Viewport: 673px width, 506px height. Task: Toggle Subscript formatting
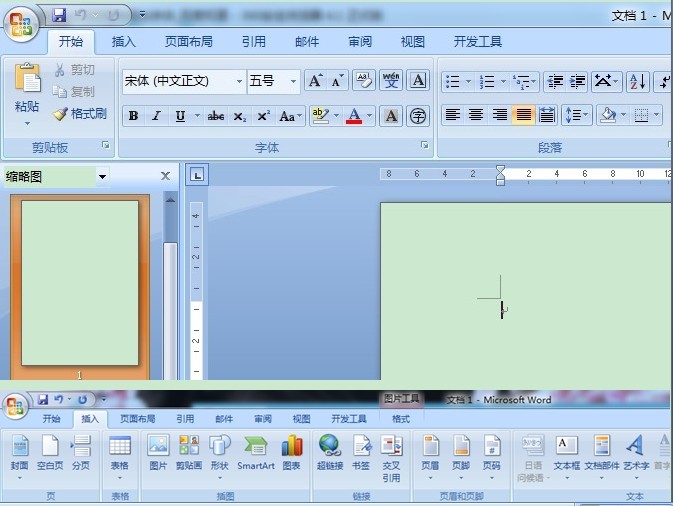click(x=239, y=116)
